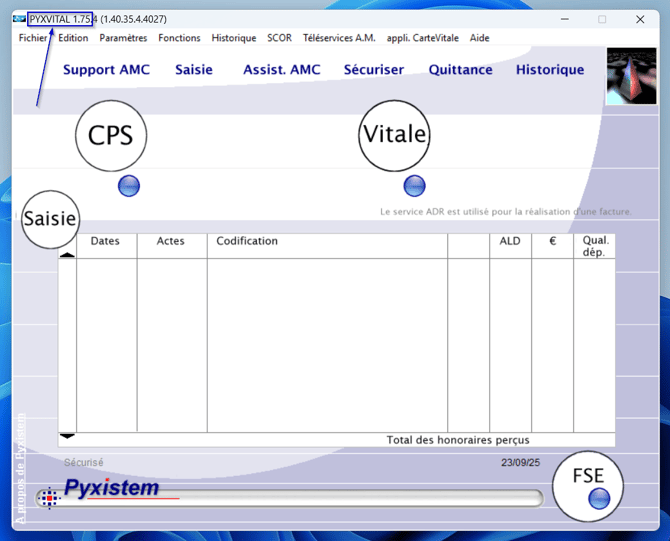This screenshot has width=670, height=541.
Task: Open the Téléservices A.M. menu
Action: coord(339,38)
